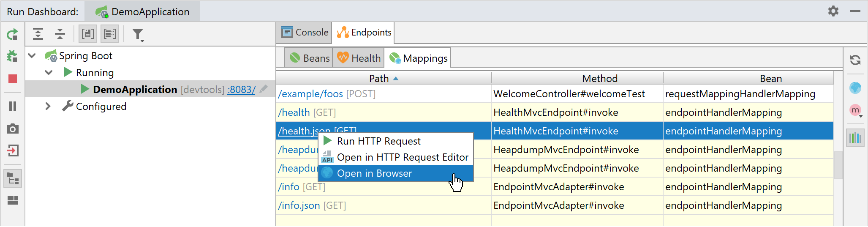Image resolution: width=868 pixels, height=227 pixels.
Task: Open the /health [GET] path link
Action: 294,112
